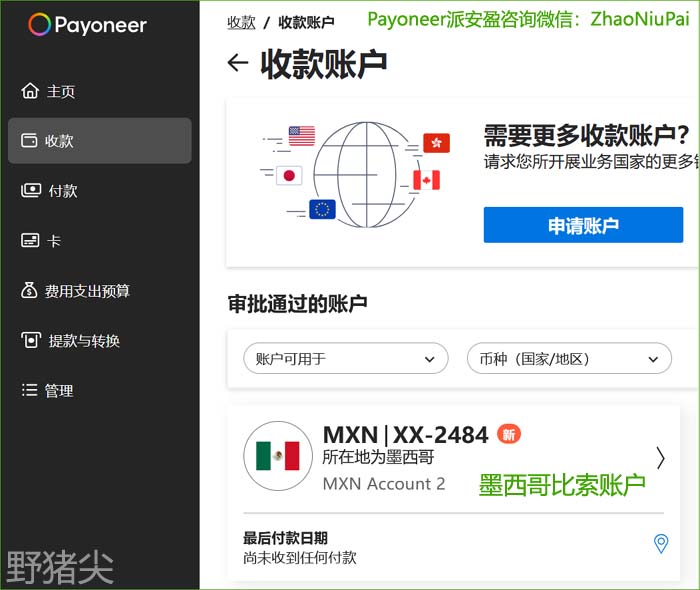The height and width of the screenshot is (590, 700).
Task: Click the 审批通过的账户 heading
Action: pos(297,304)
